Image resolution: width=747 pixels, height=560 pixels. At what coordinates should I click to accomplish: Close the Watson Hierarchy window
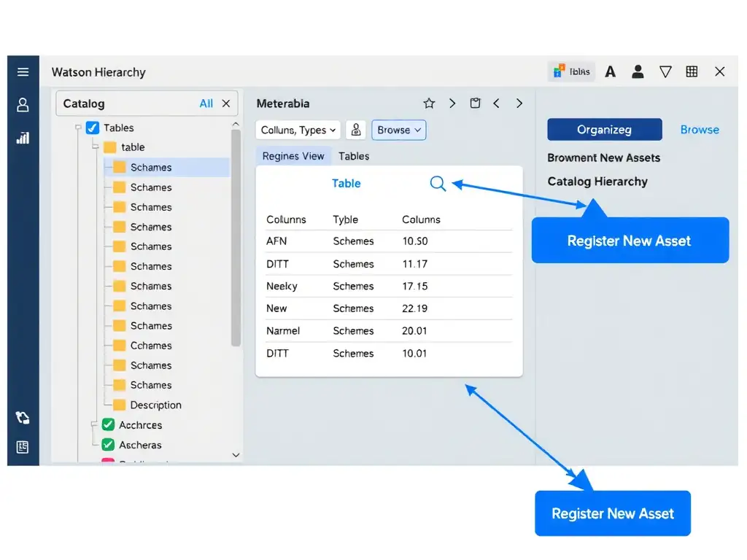click(x=720, y=72)
